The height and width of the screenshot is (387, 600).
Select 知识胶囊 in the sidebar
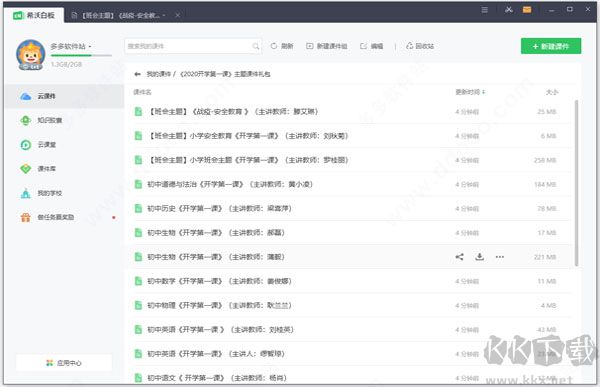tap(64, 121)
